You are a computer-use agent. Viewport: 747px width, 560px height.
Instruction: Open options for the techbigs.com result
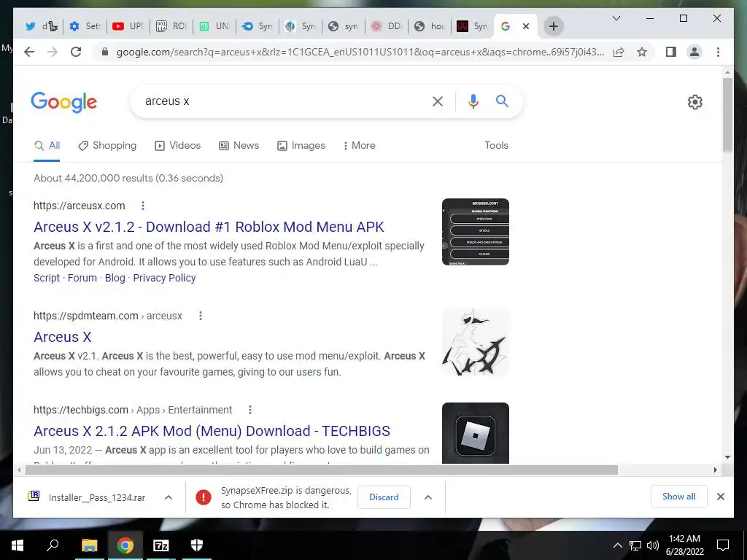point(250,410)
